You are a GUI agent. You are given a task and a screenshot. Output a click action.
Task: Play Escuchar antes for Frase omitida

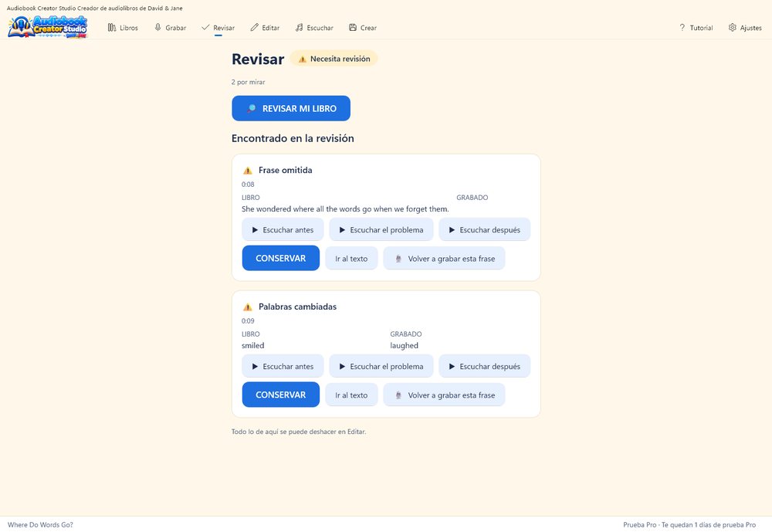283,229
